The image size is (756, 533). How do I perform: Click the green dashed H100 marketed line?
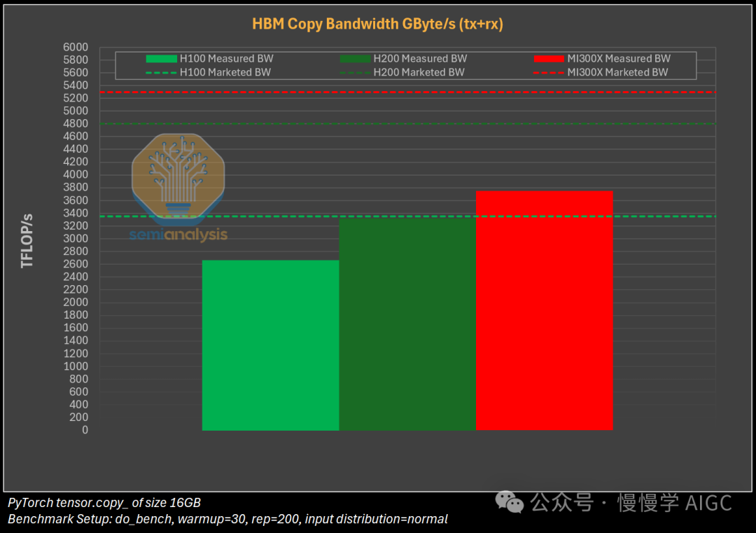[407, 216]
